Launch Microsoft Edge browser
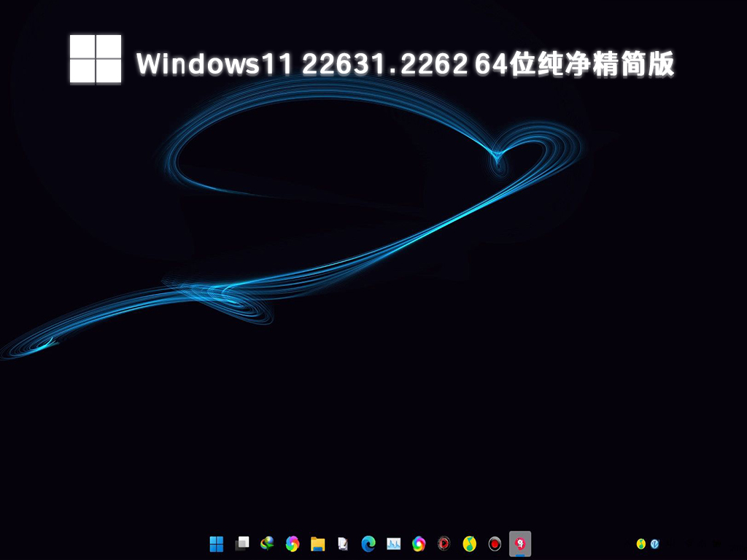 click(x=368, y=543)
